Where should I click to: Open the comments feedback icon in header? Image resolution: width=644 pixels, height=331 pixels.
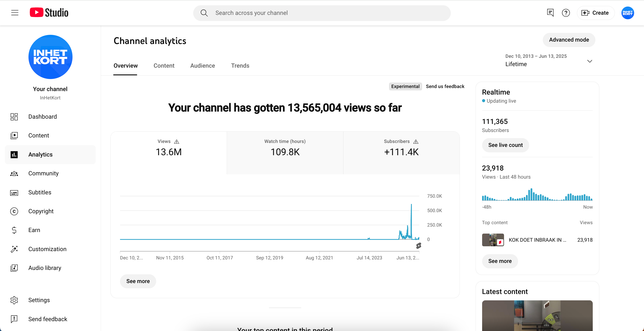pyautogui.click(x=550, y=13)
